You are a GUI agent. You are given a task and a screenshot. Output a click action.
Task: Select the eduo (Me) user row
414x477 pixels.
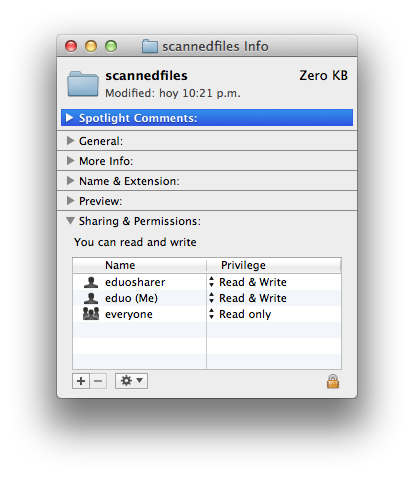click(x=207, y=298)
